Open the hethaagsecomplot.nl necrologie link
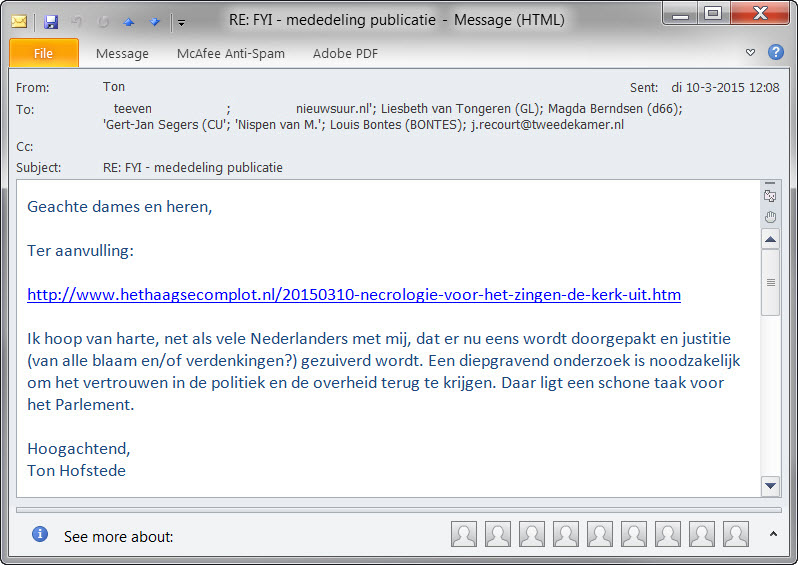 [x=354, y=295]
